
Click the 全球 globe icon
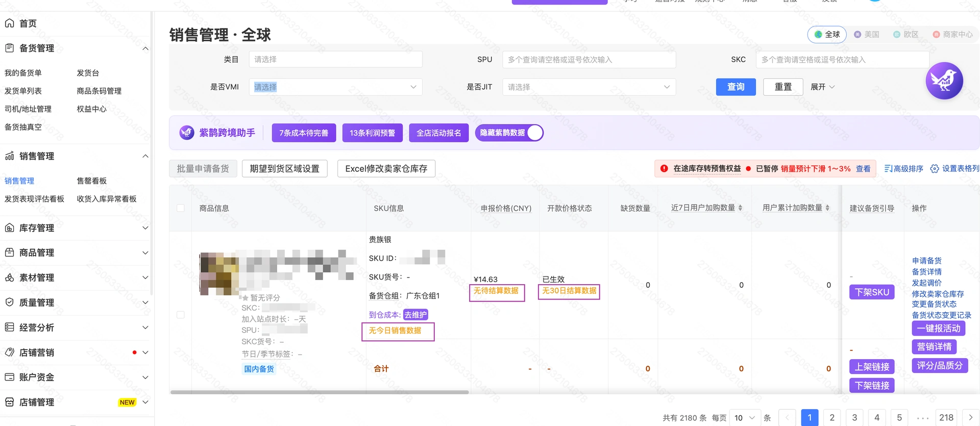[x=818, y=34]
